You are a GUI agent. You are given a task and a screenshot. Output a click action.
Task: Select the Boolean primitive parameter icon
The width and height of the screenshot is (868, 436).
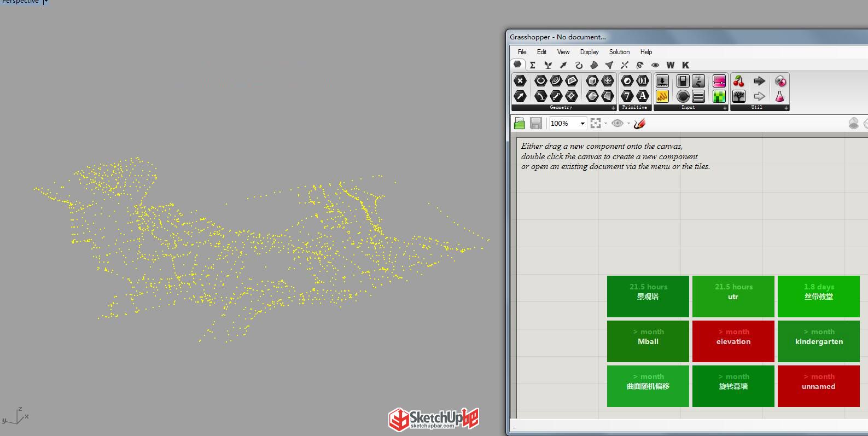(627, 81)
